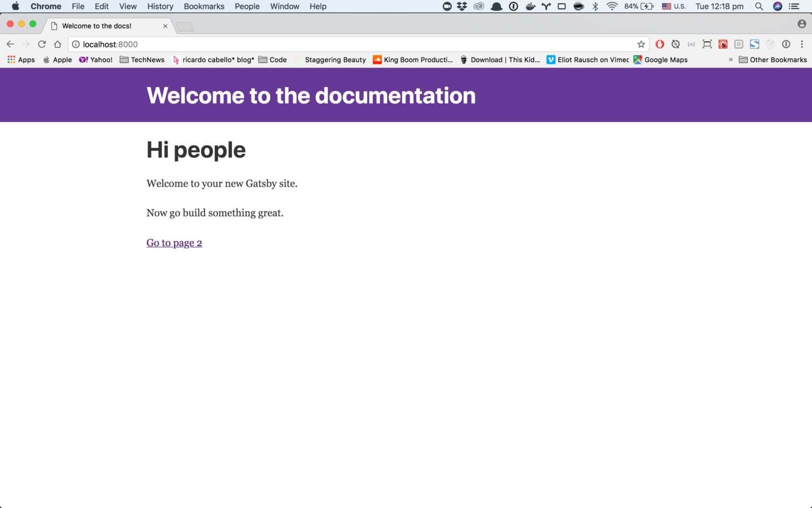This screenshot has width=812, height=508.
Task: Open the Apps bookmark shortcut
Action: pos(21,59)
